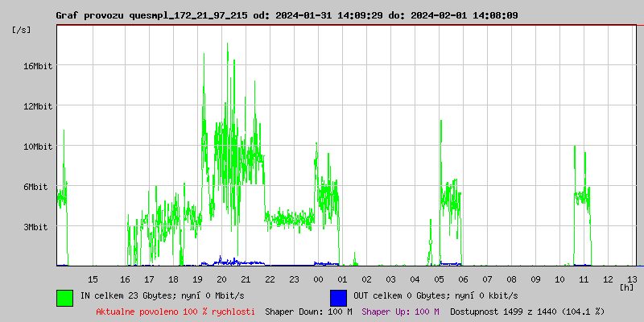Select the 3Mbit y-axis label
This screenshot has height=322, width=644.
tap(35, 227)
